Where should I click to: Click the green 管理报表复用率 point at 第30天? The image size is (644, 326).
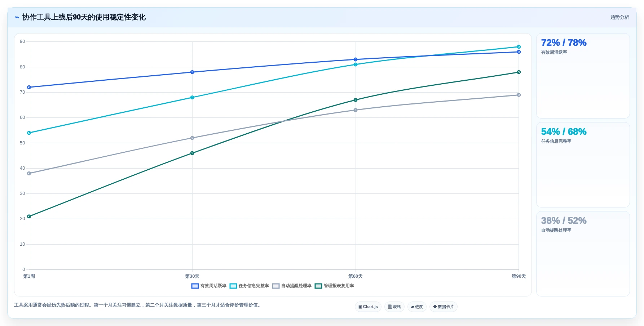coord(192,153)
